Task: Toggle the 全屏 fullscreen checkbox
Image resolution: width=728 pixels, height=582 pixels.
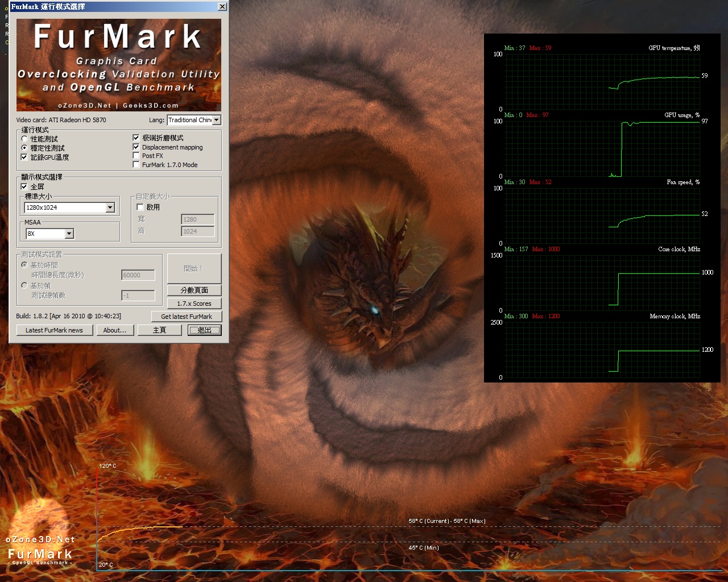Action: (24, 186)
